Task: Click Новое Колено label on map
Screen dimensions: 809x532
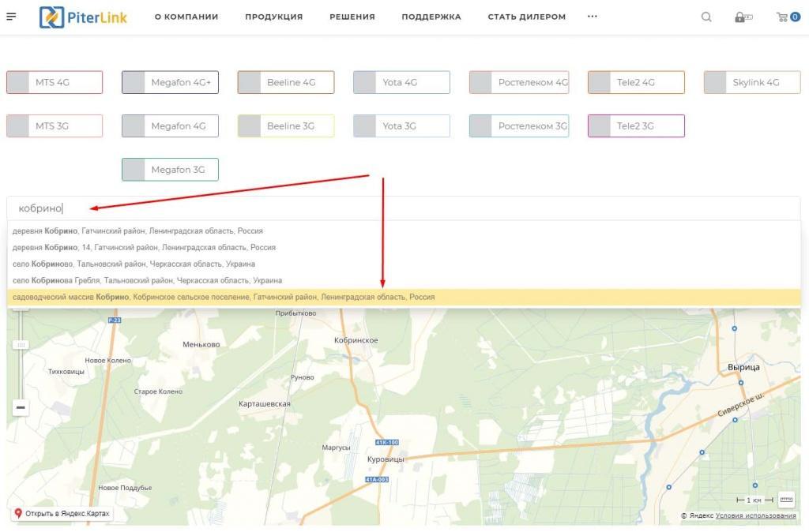Action: click(107, 361)
